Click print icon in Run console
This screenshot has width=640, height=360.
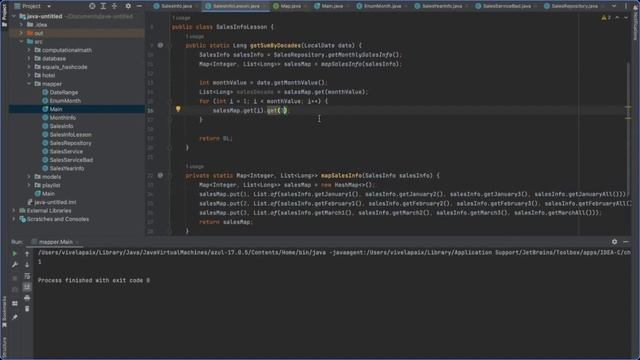(27, 298)
